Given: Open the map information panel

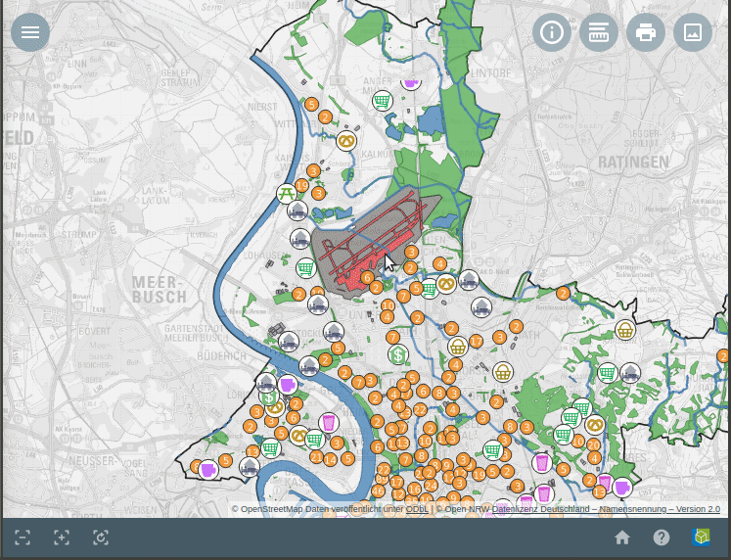Looking at the screenshot, I should (552, 32).
